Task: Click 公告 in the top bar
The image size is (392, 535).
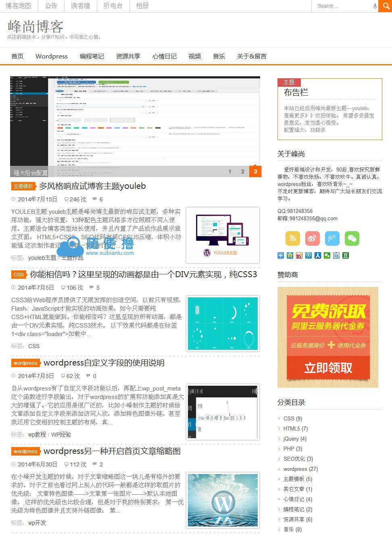Action: click(x=51, y=6)
